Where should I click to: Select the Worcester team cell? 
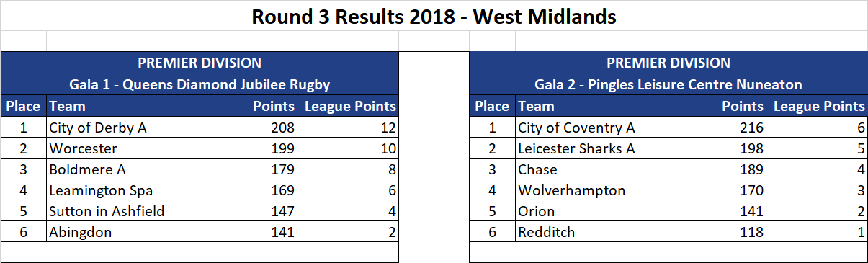pos(144,149)
